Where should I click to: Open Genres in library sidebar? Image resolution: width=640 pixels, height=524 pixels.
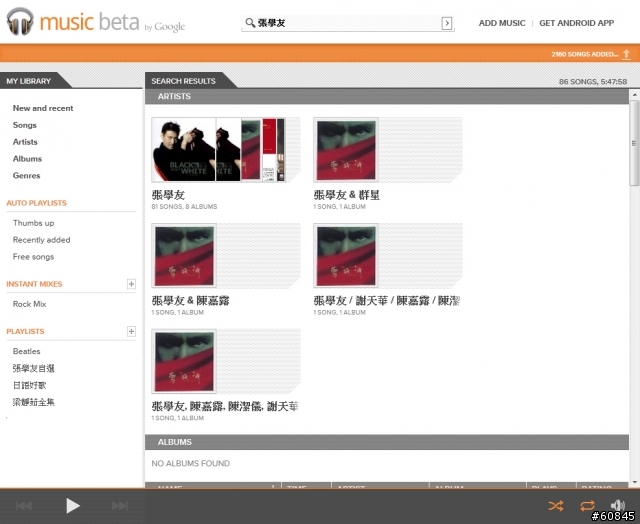click(x=27, y=175)
